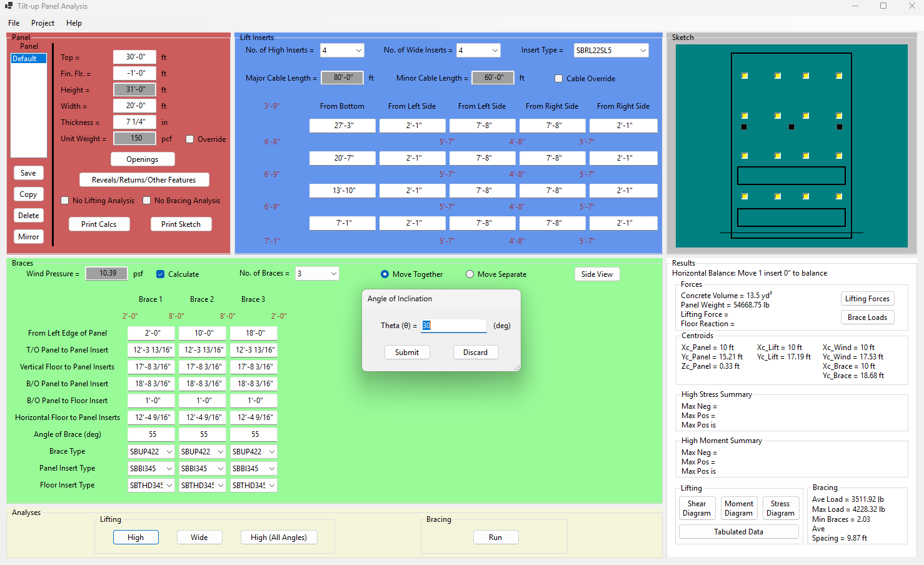Viewport: 924px width, 565px height.
Task: Uncheck the Calculate wind pressure checkbox
Action: [161, 274]
